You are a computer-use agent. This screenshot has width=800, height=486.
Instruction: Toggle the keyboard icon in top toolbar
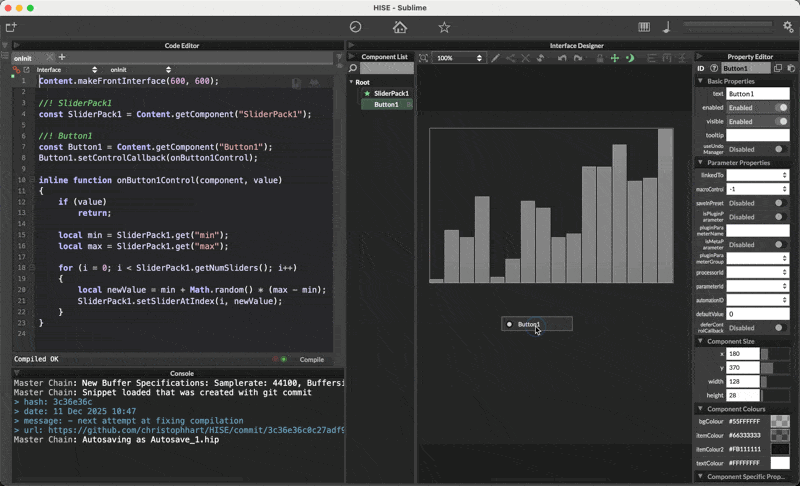point(644,27)
